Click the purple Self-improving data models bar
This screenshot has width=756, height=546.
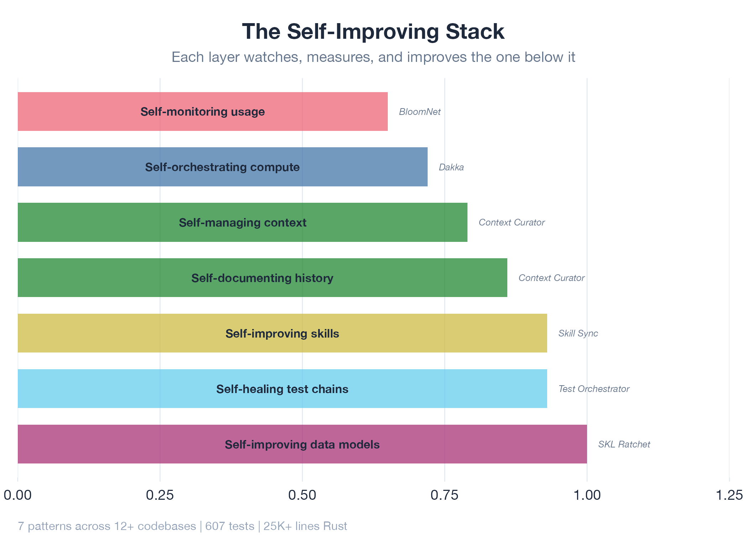click(302, 444)
